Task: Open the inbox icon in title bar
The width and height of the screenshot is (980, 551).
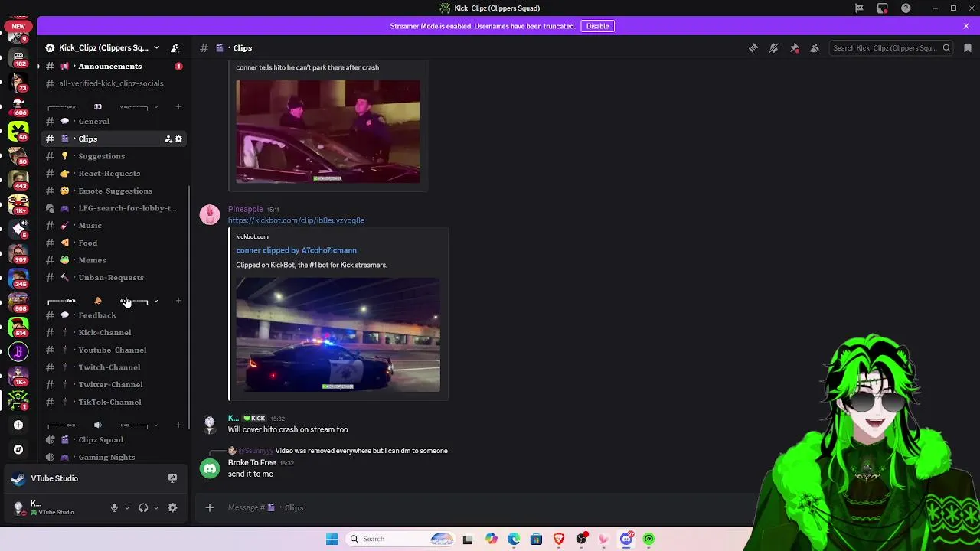Action: pyautogui.click(x=883, y=8)
